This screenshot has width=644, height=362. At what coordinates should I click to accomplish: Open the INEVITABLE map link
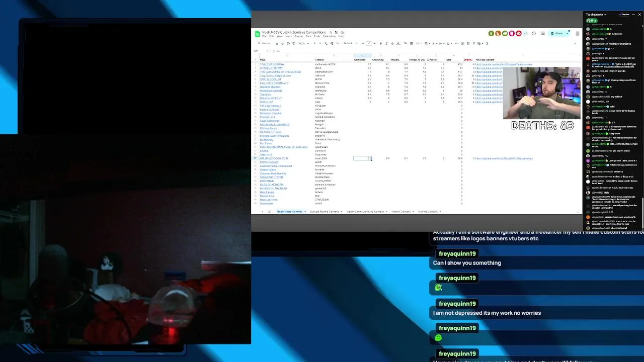click(267, 181)
